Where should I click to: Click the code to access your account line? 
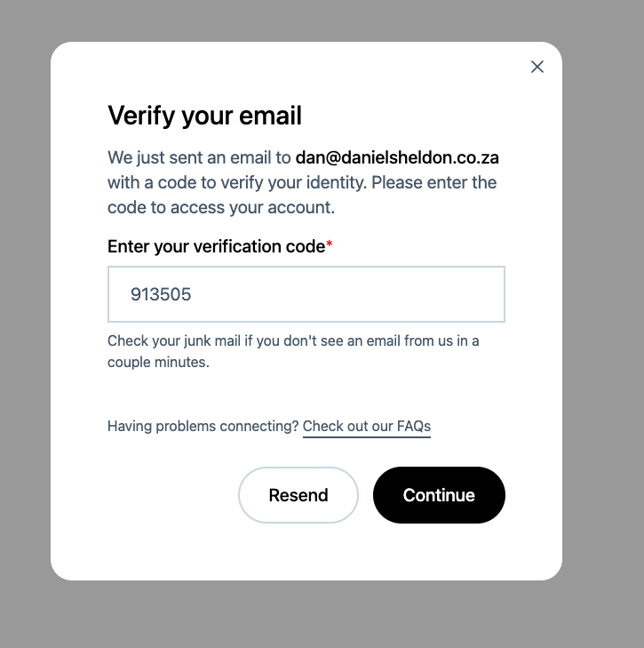tap(220, 208)
